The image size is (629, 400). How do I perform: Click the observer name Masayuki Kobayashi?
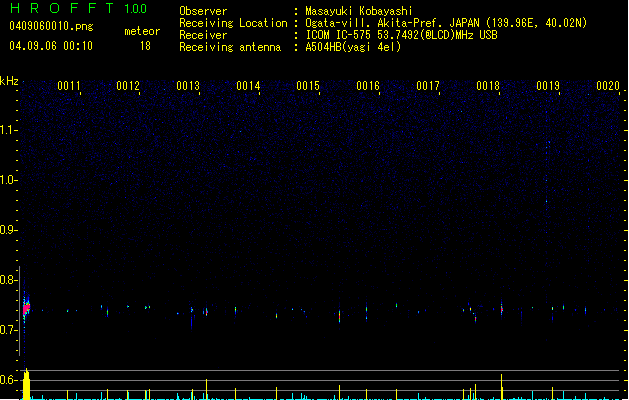[359, 11]
